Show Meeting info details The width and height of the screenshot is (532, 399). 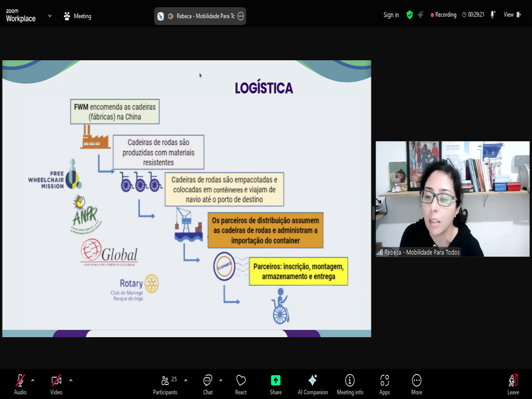point(350,383)
